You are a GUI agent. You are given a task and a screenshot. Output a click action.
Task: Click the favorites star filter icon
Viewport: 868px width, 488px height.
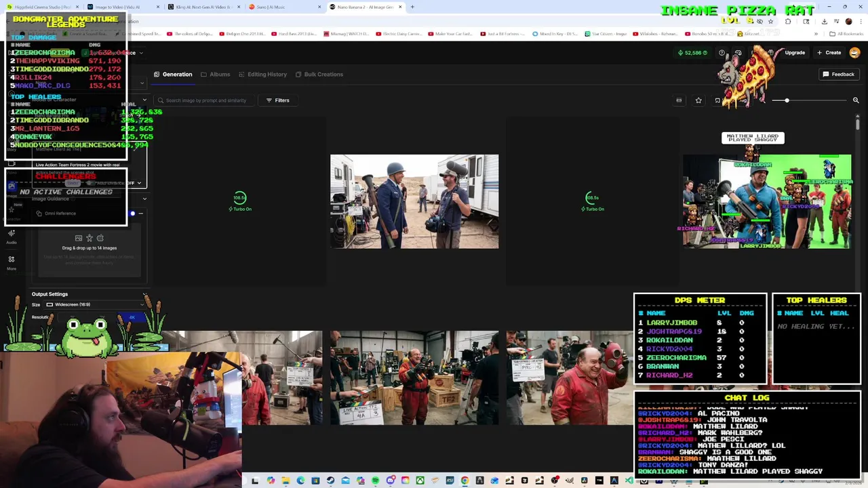coord(698,100)
